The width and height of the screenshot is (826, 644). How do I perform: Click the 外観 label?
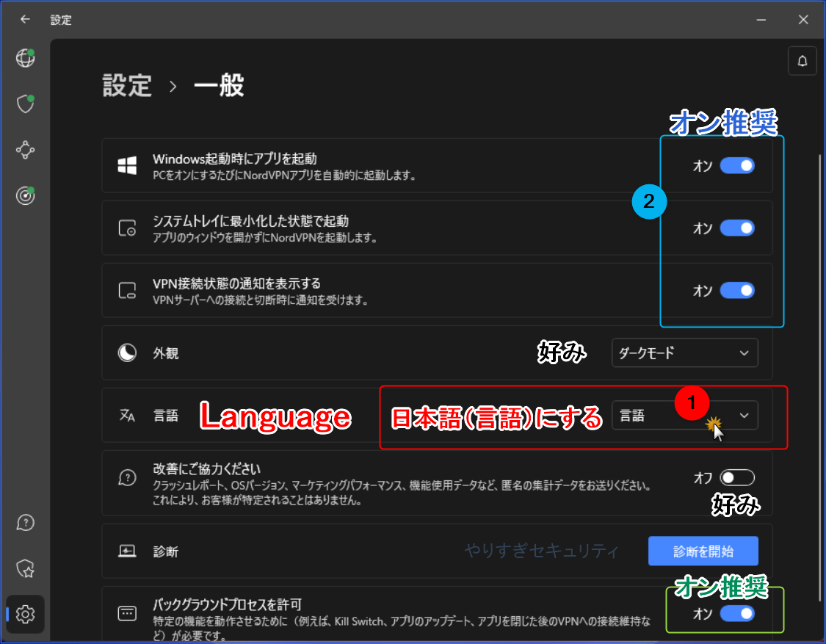point(166,353)
